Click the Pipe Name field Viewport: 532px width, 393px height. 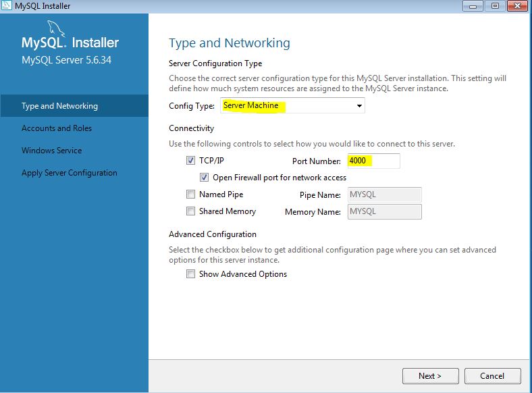384,194
